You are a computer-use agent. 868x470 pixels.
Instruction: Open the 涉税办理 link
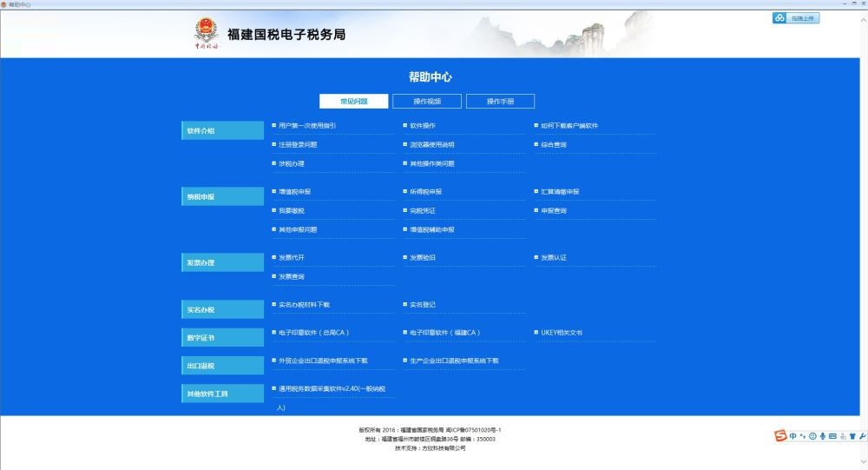tap(291, 163)
